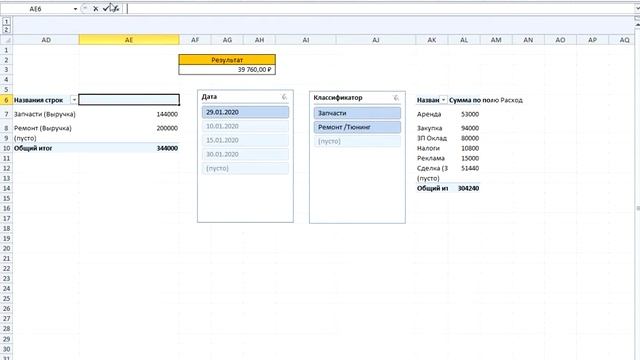Select the 94000 value cell
Image resolution: width=640 pixels, height=360 pixels.
click(464, 128)
